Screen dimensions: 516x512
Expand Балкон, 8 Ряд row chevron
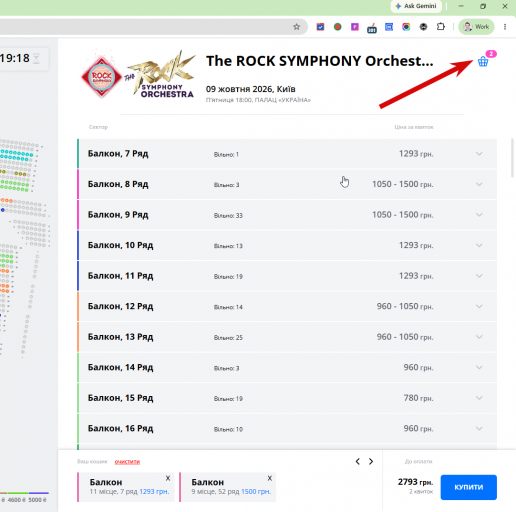pyautogui.click(x=479, y=184)
